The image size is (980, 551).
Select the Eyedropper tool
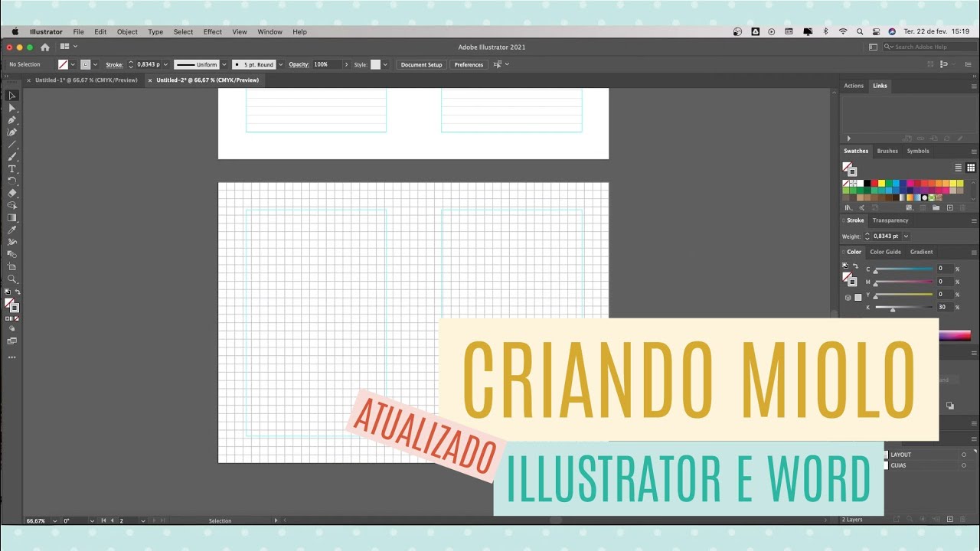pos(12,230)
